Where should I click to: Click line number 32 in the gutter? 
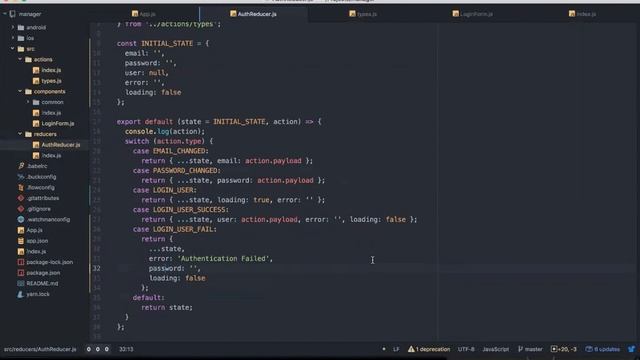96,268
